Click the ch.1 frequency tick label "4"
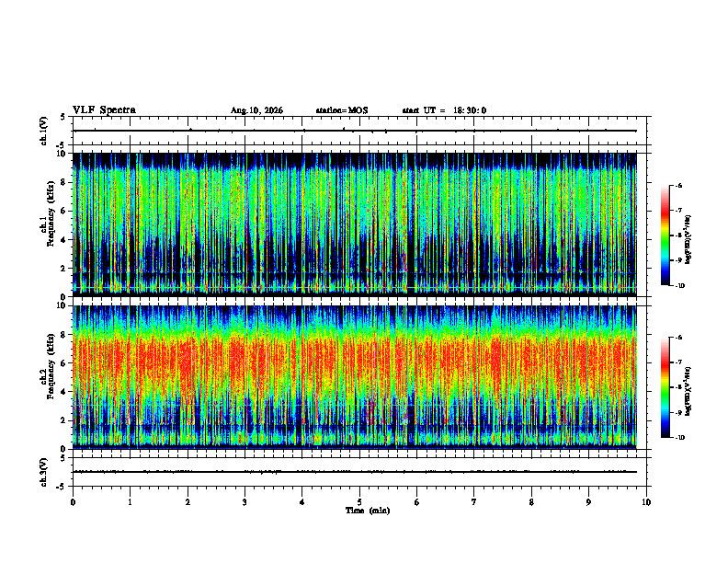The width and height of the screenshot is (728, 563). (64, 240)
